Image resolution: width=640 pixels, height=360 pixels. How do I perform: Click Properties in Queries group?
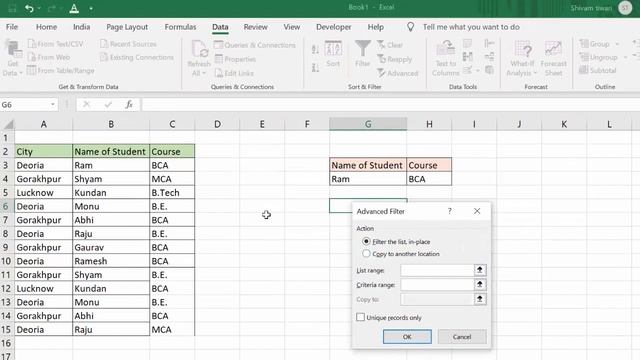pos(235,59)
